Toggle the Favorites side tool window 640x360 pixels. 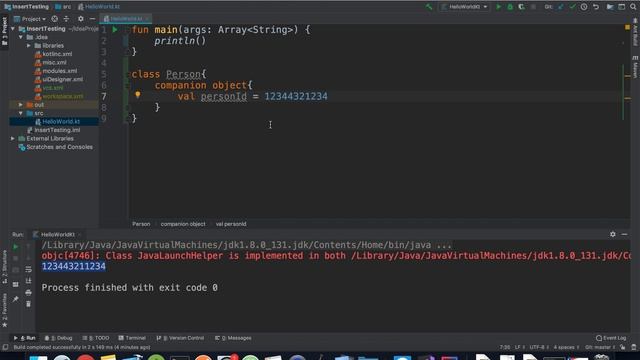coord(4,310)
